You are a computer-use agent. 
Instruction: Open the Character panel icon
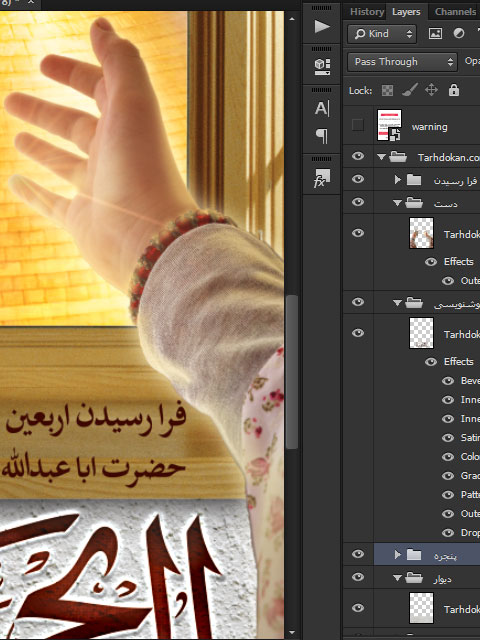coord(322,108)
